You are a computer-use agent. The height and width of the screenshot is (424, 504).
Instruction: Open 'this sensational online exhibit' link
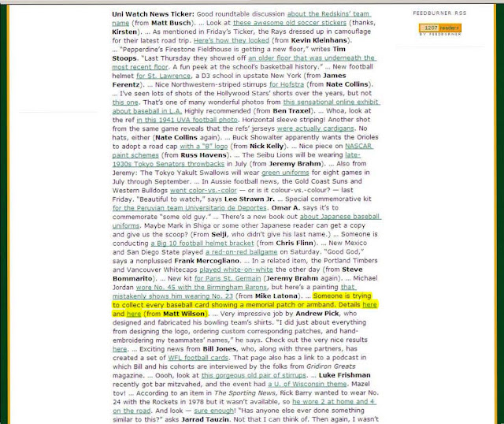tap(331, 102)
